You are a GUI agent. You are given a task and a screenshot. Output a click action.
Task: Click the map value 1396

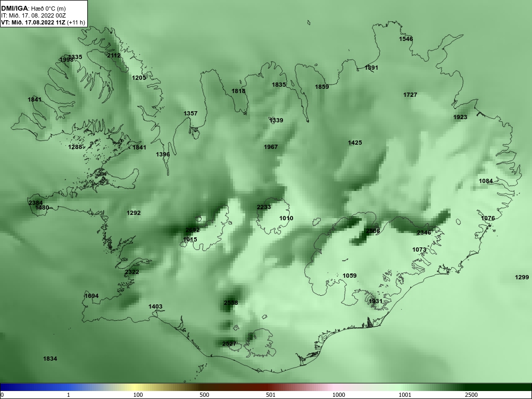pyautogui.click(x=163, y=154)
